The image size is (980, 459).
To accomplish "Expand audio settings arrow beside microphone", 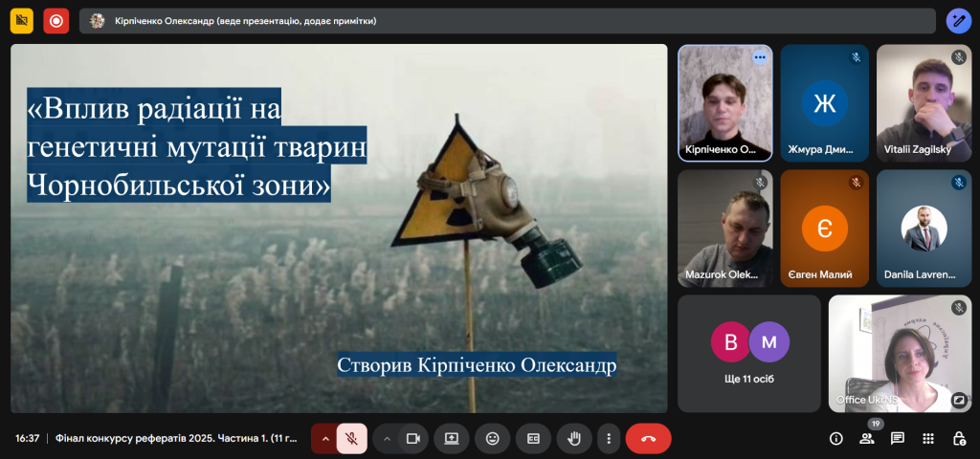I will tap(325, 439).
